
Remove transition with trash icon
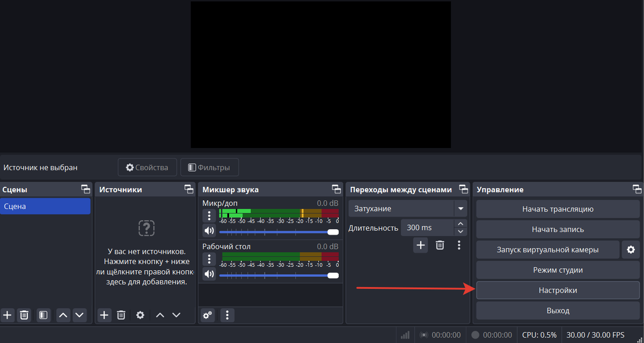(x=440, y=245)
